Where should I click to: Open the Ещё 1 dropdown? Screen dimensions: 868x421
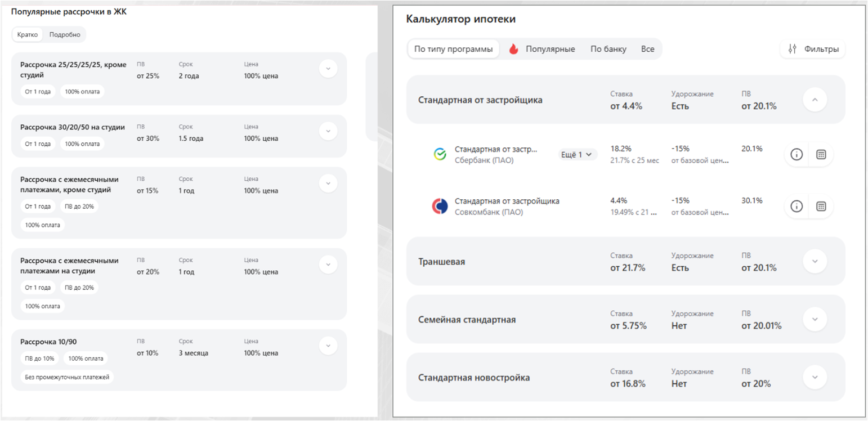(578, 154)
